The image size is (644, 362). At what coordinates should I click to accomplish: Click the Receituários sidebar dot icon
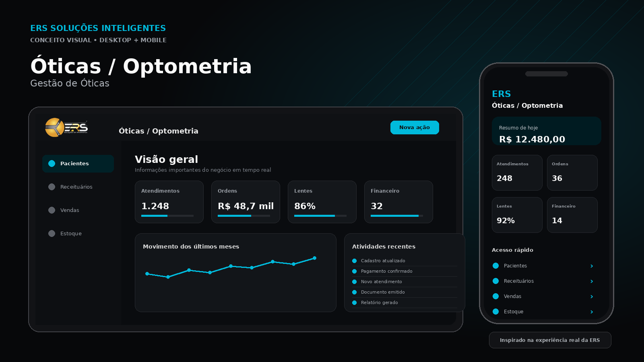click(x=52, y=187)
